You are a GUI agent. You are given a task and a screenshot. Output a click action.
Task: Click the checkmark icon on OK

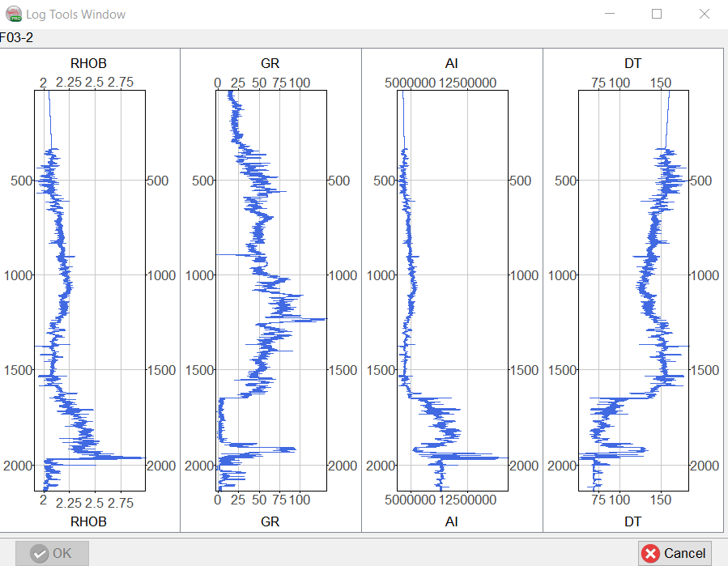coord(39,553)
